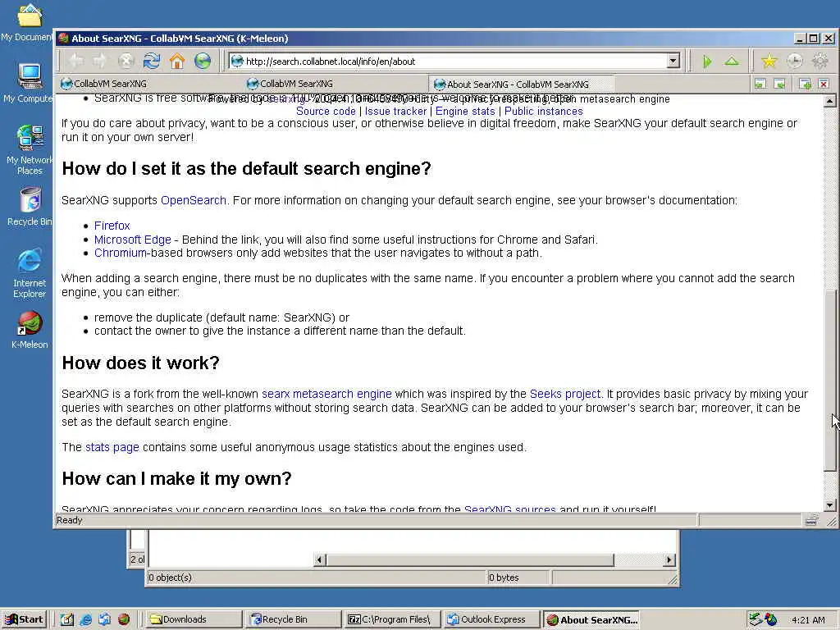Open History with the clock icon
Viewport: 840px width, 630px height.
[x=794, y=61]
